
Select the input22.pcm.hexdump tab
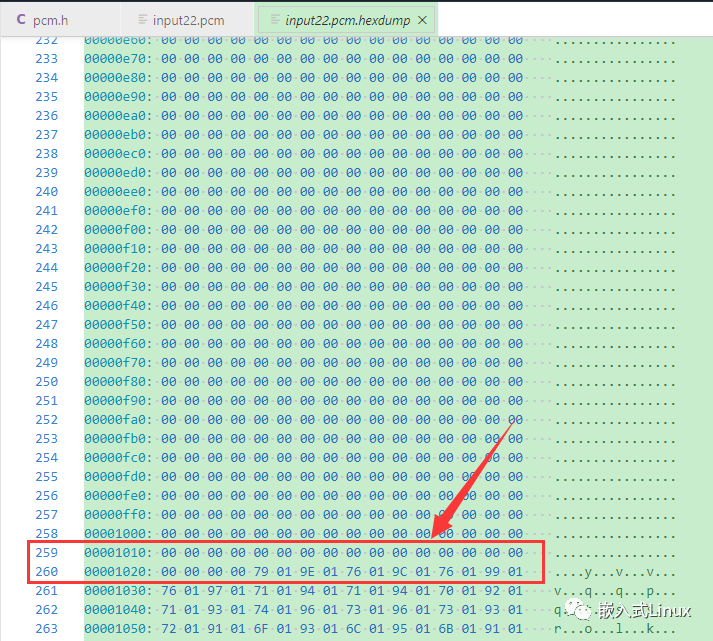[x=347, y=20]
